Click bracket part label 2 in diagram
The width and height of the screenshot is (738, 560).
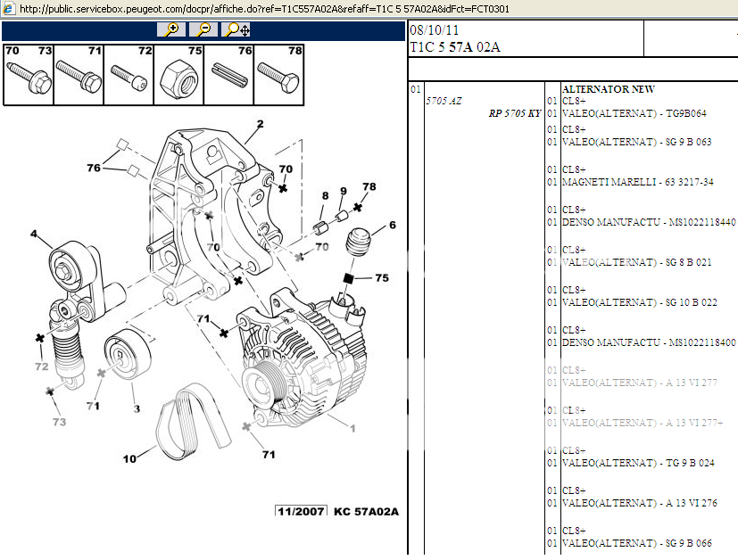260,124
